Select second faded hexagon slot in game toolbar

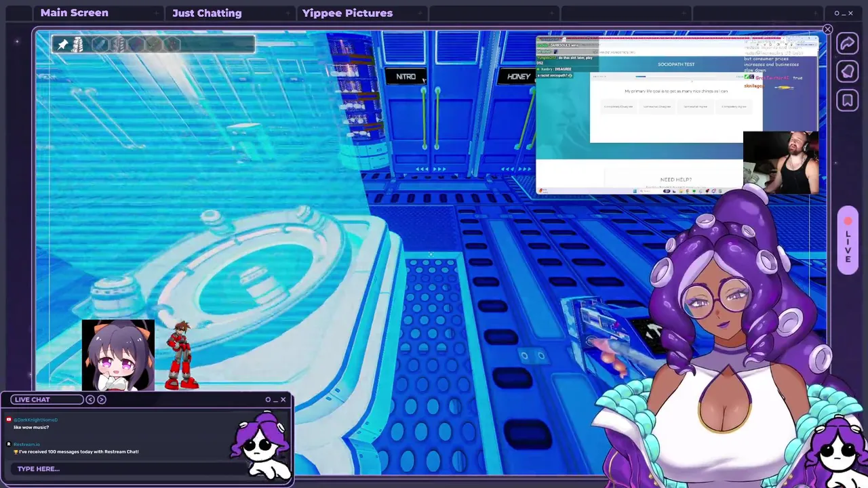coord(119,45)
